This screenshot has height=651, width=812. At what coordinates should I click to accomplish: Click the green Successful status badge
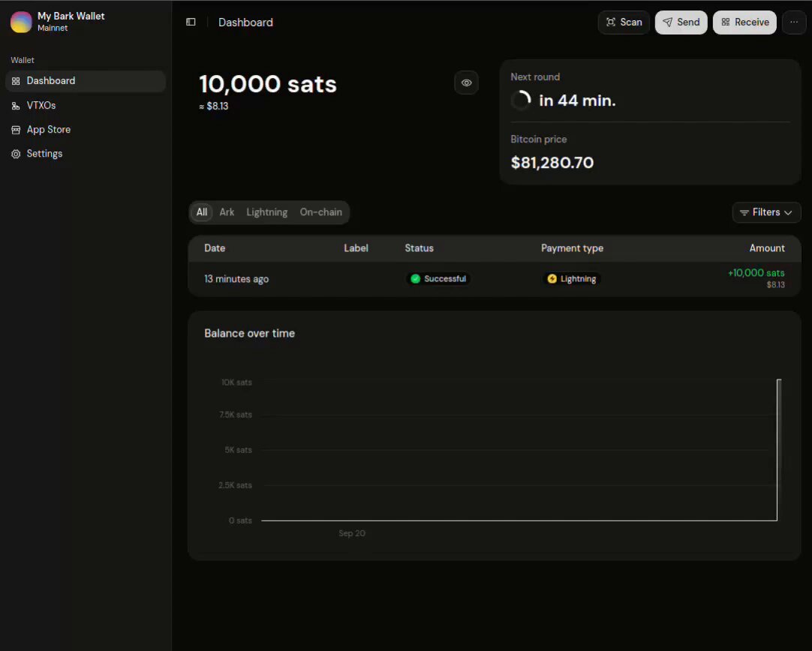click(x=438, y=279)
